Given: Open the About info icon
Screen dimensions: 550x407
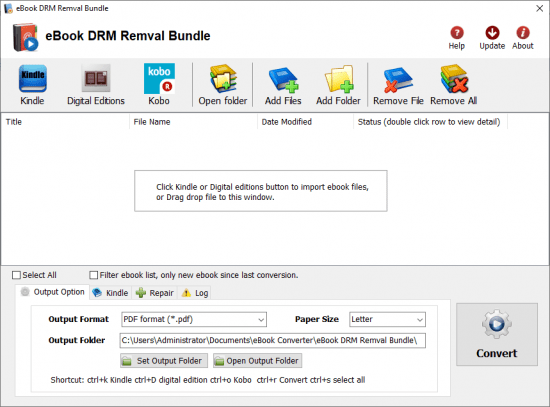Looking at the screenshot, I should (523, 33).
